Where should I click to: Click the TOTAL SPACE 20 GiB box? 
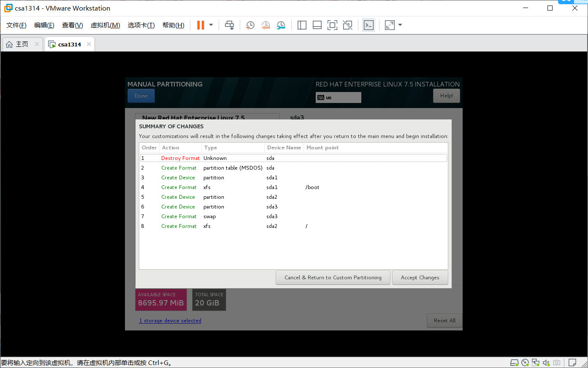[x=209, y=300]
